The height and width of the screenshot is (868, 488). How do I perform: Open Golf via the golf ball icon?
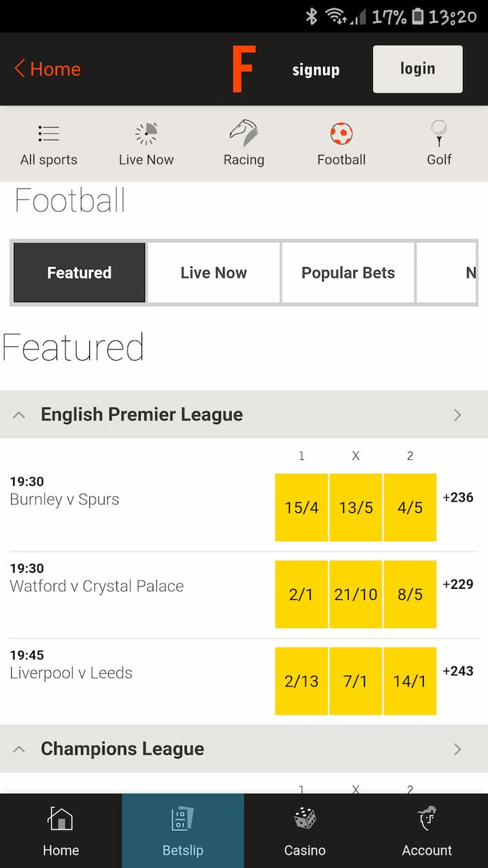[439, 133]
